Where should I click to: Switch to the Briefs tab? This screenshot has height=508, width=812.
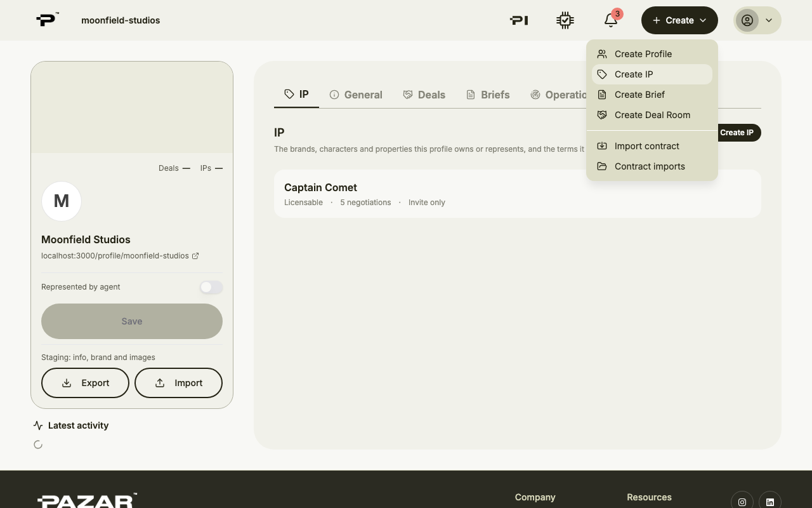pyautogui.click(x=488, y=95)
